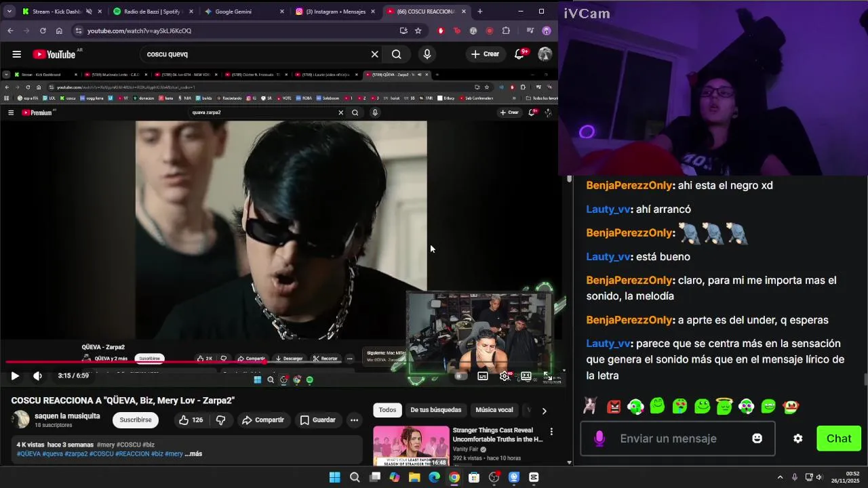Open Chrome profile avatar

(547, 30)
